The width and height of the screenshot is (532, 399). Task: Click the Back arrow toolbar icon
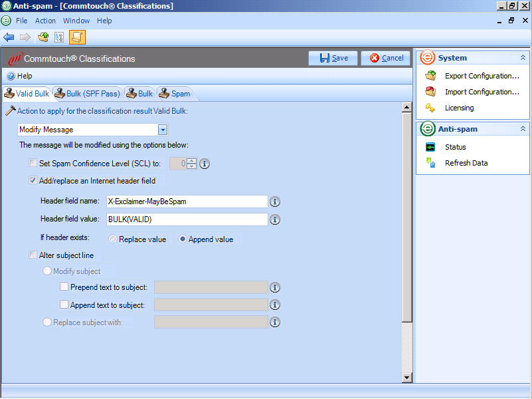tap(9, 37)
